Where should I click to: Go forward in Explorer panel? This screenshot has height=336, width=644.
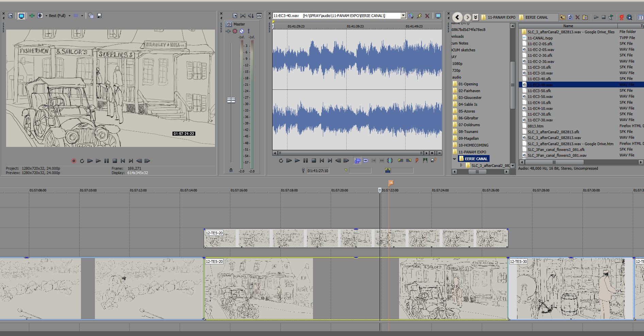(x=467, y=17)
